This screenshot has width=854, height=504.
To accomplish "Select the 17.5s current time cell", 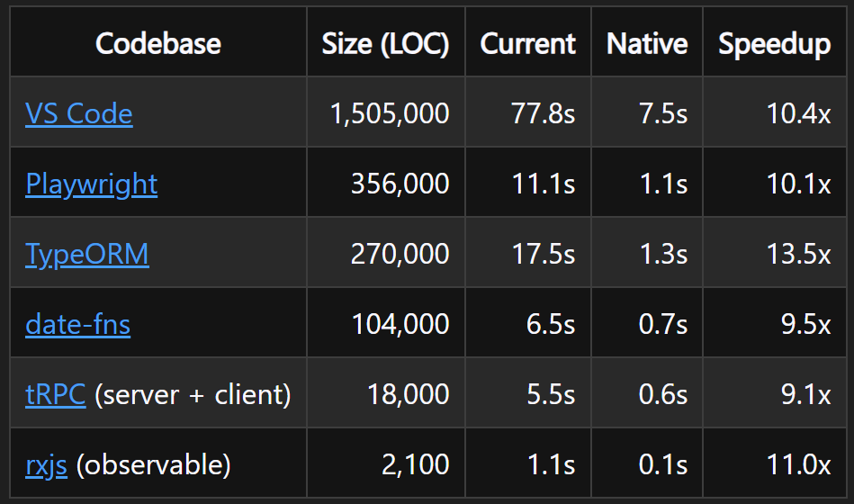I will point(544,255).
